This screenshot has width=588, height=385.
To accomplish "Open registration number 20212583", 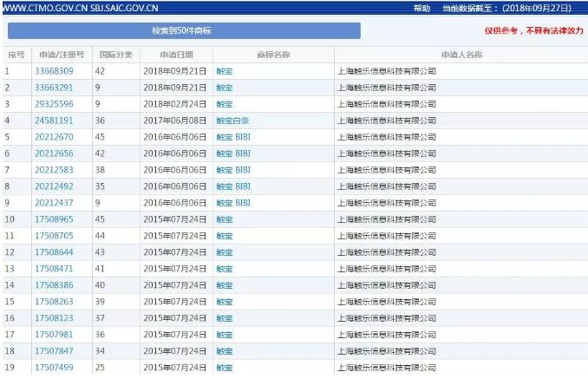I will click(54, 170).
